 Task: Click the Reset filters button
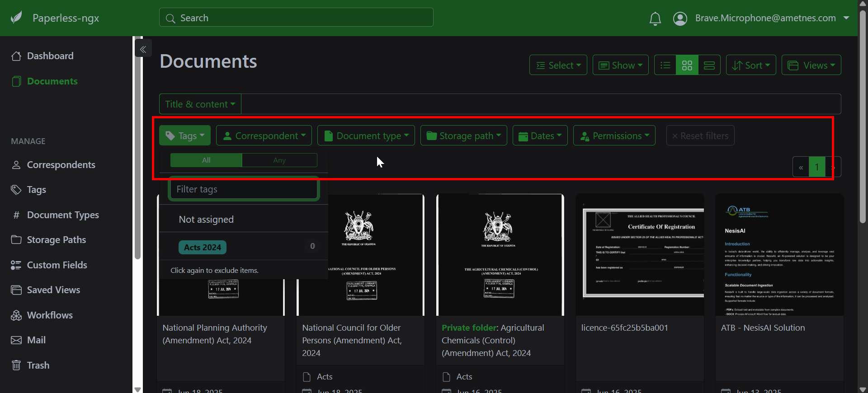(700, 136)
